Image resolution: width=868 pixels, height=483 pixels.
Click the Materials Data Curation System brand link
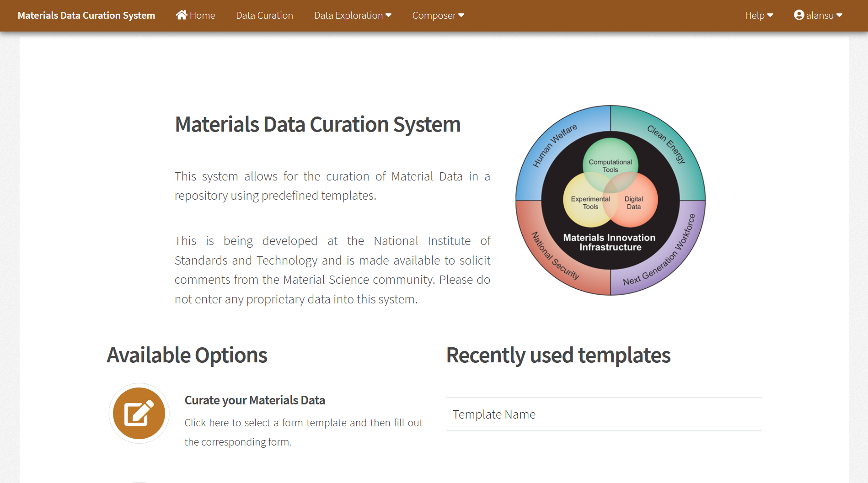click(86, 15)
